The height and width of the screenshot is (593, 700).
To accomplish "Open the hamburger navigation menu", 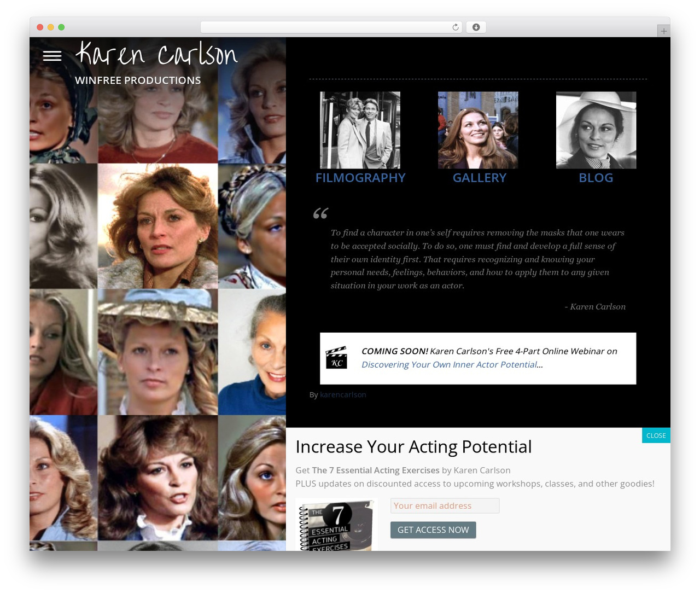I will tap(52, 56).
